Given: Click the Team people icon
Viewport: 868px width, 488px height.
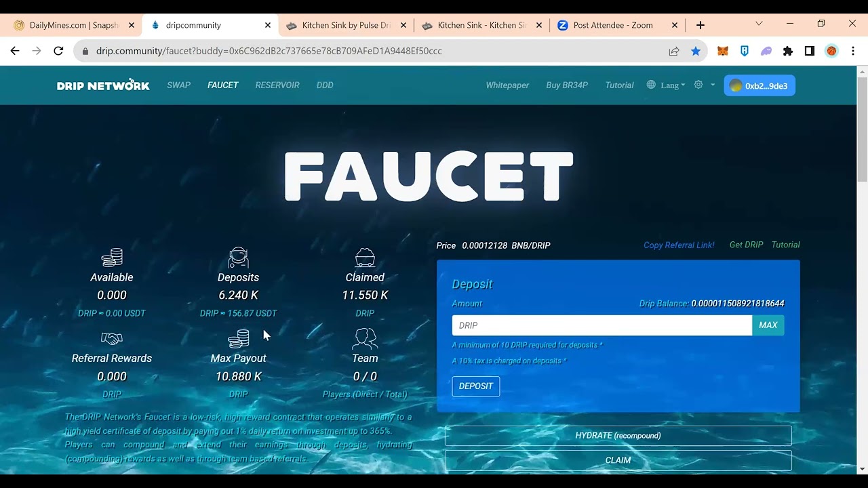Looking at the screenshot, I should [x=365, y=338].
